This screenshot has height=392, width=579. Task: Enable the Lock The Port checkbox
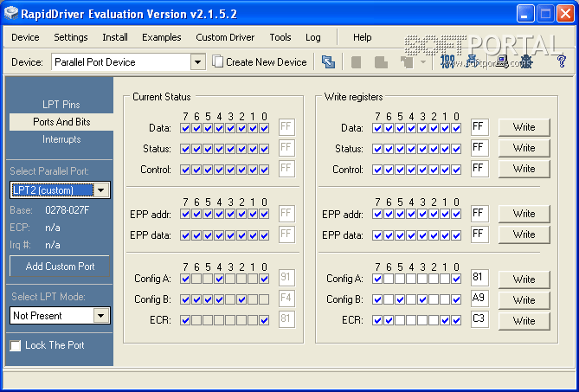(x=15, y=345)
